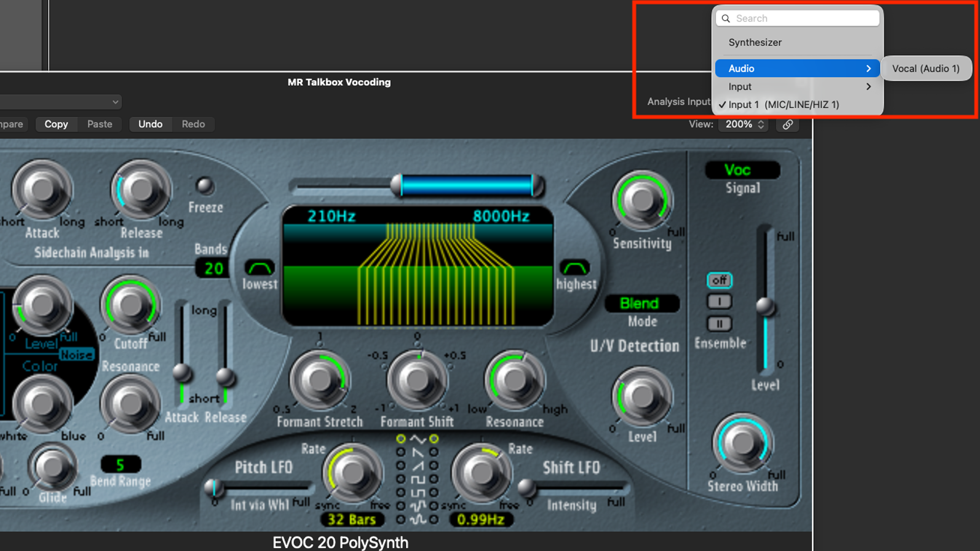Image resolution: width=980 pixels, height=551 pixels.
Task: Click the U/V Detection Level knob
Action: pos(642,397)
